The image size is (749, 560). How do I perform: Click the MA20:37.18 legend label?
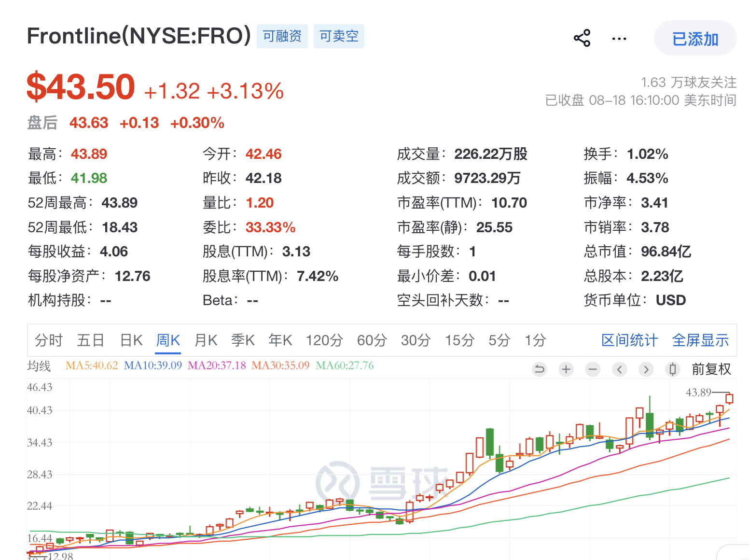[217, 365]
